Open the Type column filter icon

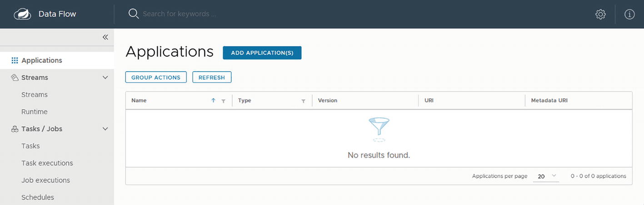(303, 101)
